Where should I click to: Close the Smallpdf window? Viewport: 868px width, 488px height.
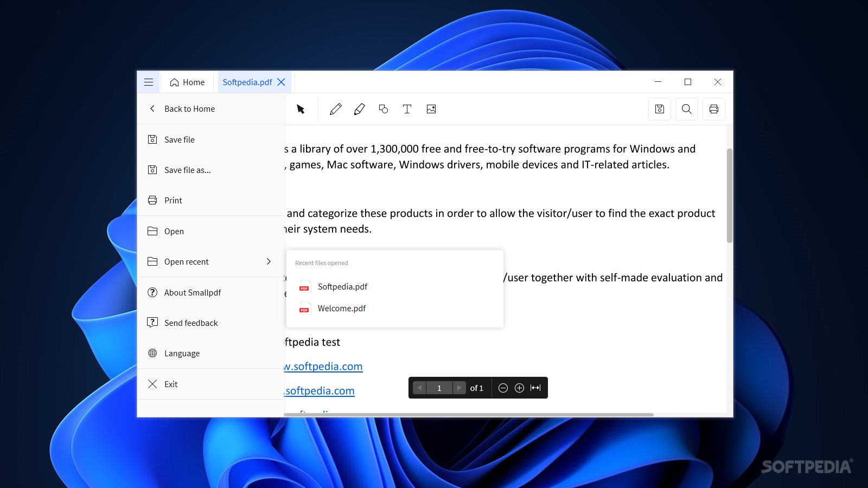click(718, 82)
